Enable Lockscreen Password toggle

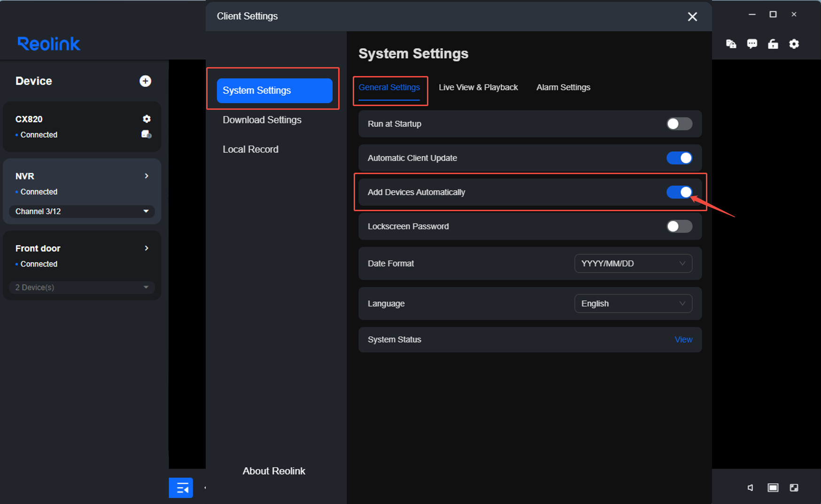tap(679, 226)
